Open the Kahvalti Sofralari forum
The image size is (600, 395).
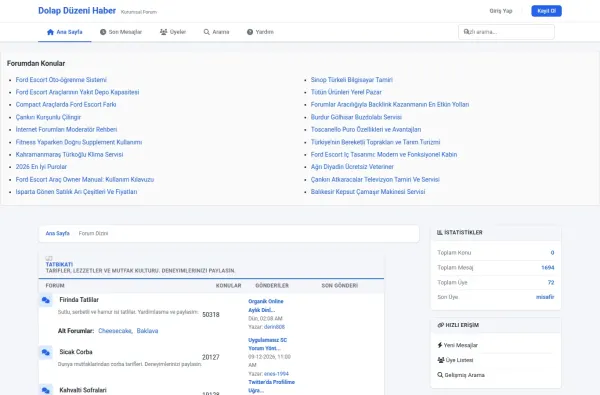click(x=83, y=390)
